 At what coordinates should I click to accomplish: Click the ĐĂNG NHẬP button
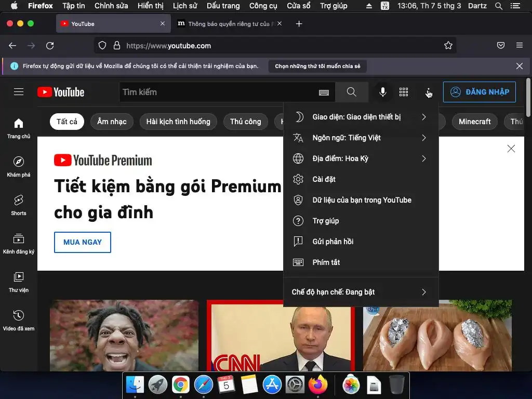click(x=480, y=92)
